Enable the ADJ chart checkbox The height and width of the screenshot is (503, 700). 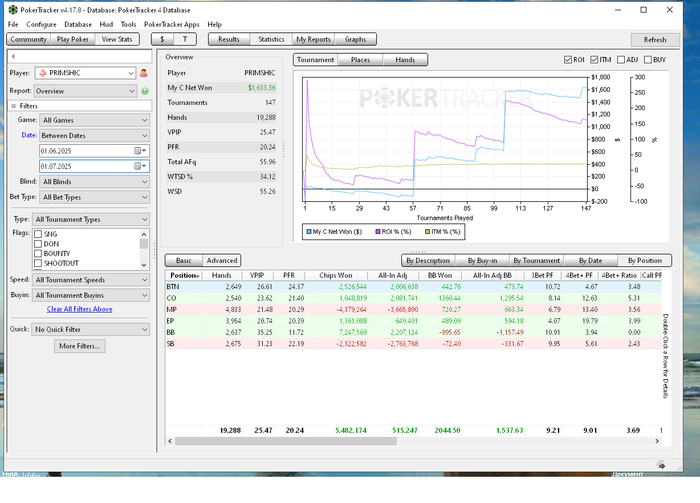(x=621, y=60)
